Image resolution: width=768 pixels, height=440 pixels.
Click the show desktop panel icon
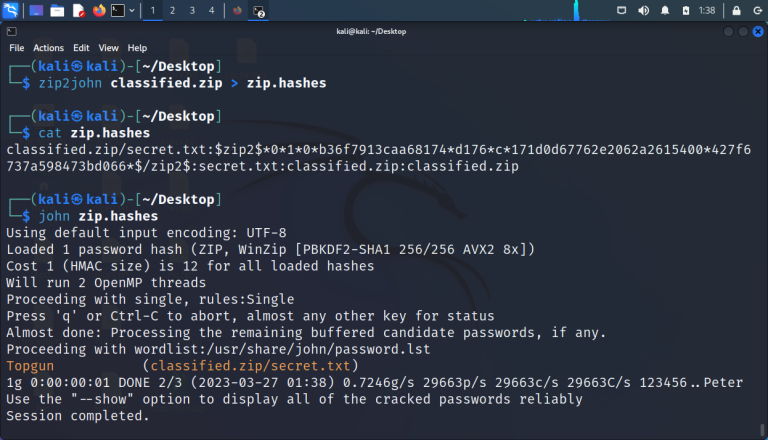36,10
